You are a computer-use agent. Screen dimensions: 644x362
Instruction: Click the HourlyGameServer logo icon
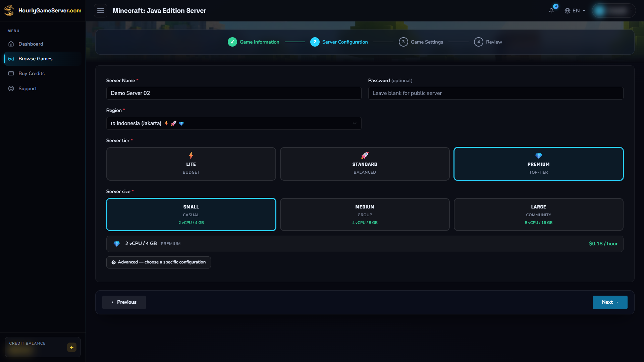tap(9, 10)
